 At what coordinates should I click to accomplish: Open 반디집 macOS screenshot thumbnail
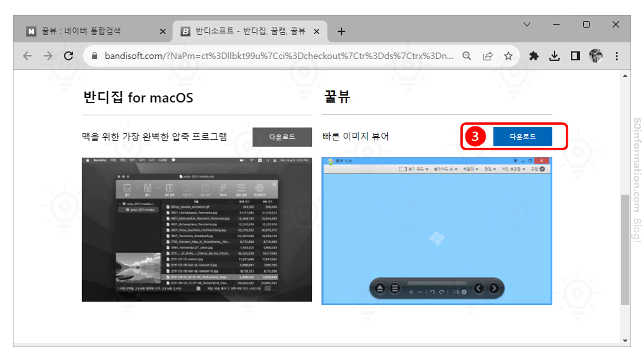point(197,230)
